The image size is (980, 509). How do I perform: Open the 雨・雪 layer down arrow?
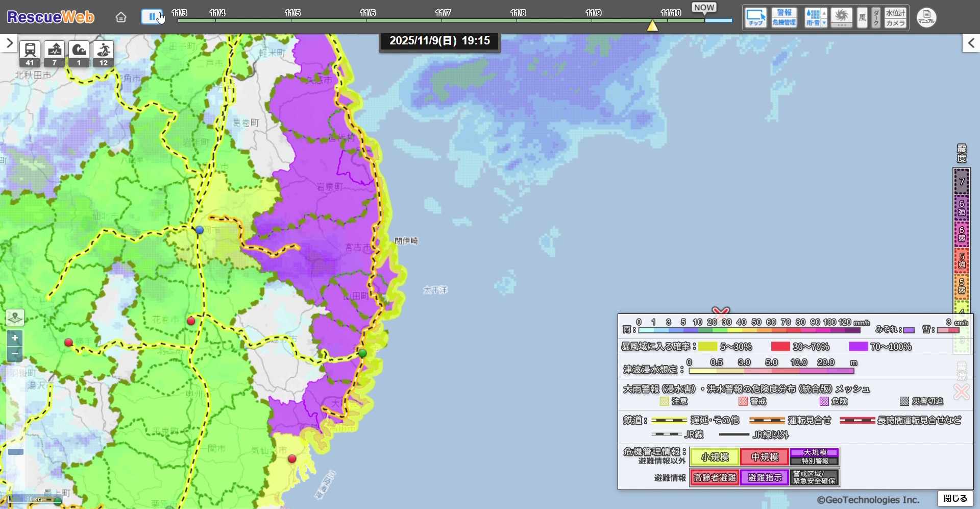(824, 23)
